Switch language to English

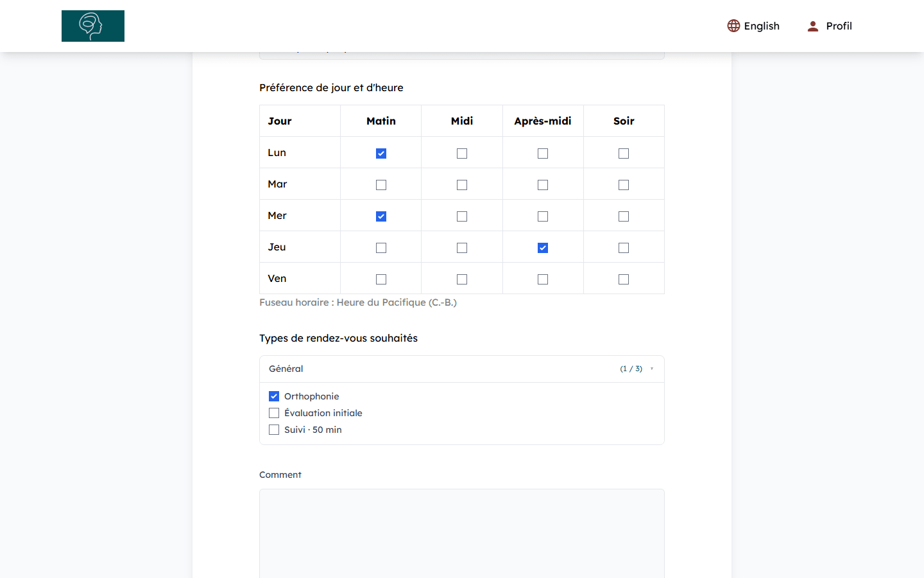coord(753,26)
